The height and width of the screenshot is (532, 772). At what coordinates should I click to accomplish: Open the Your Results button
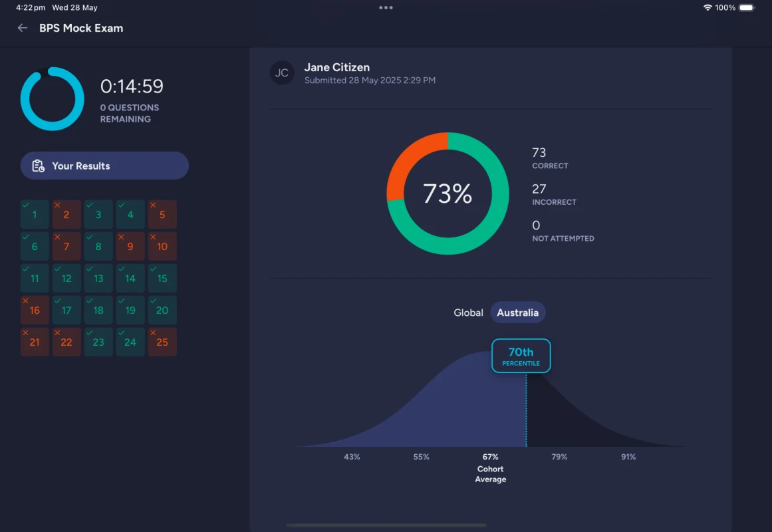[x=104, y=166]
